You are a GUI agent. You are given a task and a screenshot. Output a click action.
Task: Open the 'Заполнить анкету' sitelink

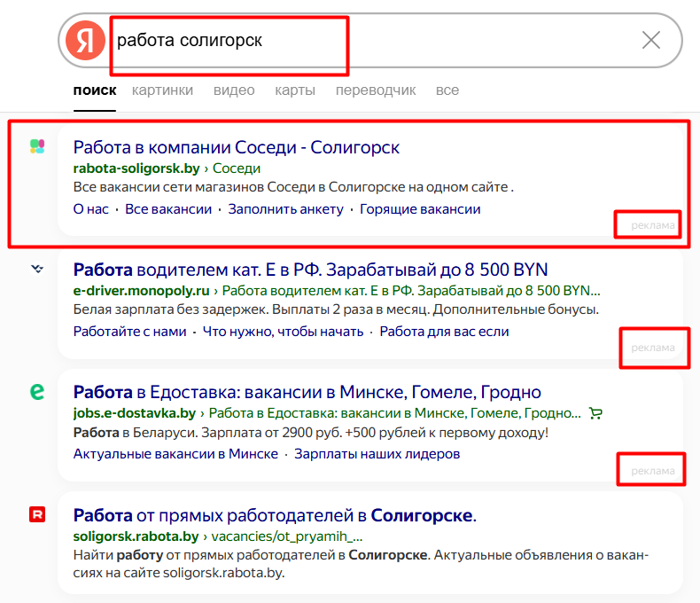[x=285, y=209]
